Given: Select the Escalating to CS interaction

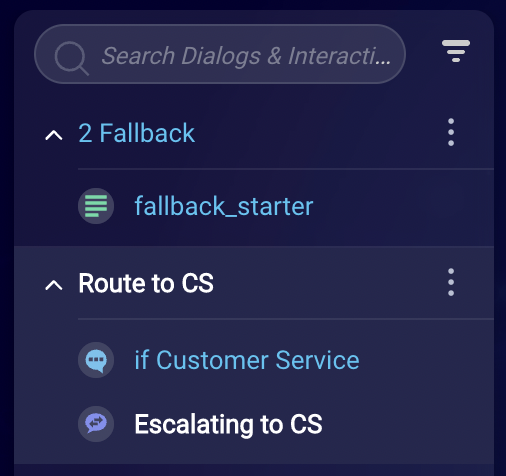Looking at the screenshot, I should click(x=228, y=424).
